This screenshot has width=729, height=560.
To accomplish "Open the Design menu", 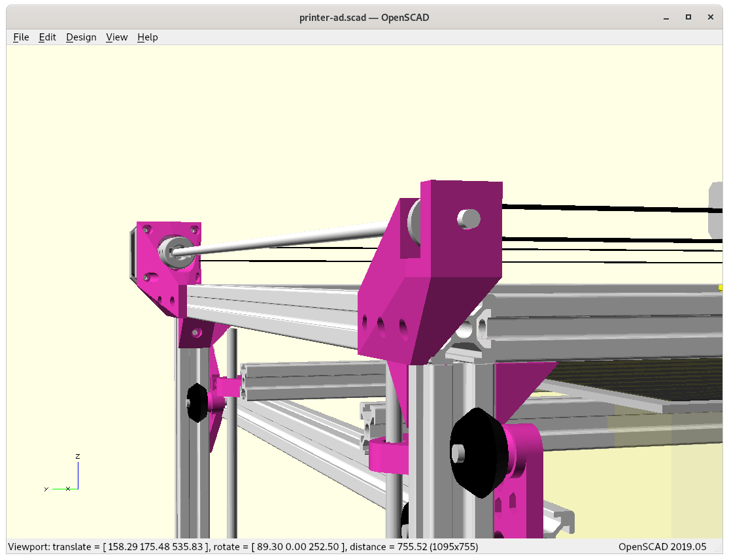I will 81,37.
